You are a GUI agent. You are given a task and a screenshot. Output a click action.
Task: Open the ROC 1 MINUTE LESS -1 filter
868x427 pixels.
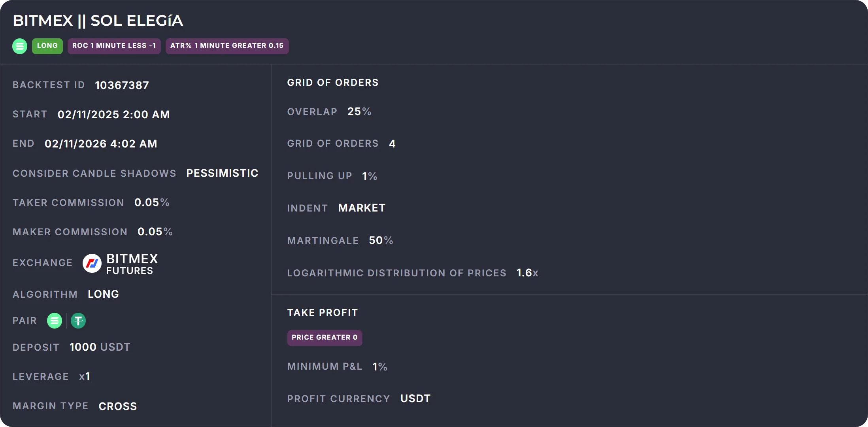pos(114,46)
